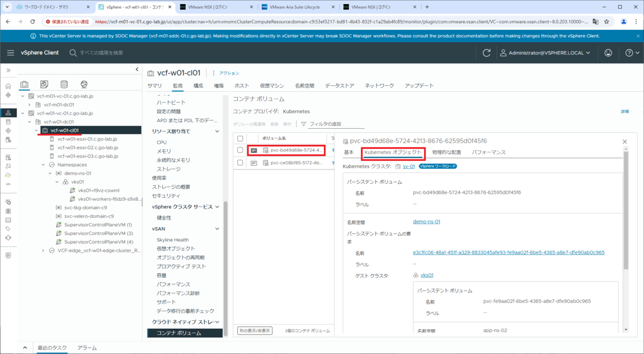Image resolution: width=644 pixels, height=354 pixels.
Task: Click the filter funnel icon
Action: 303,124
